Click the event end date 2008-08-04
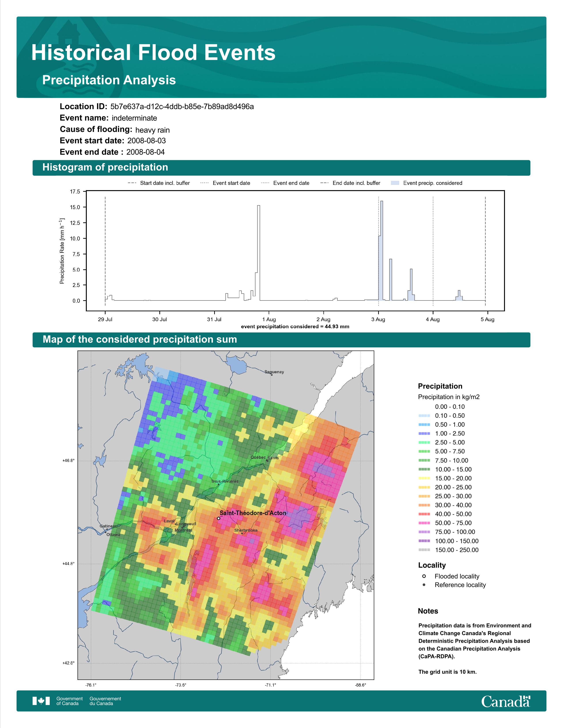Screen dimensions: 563x728 [145, 152]
